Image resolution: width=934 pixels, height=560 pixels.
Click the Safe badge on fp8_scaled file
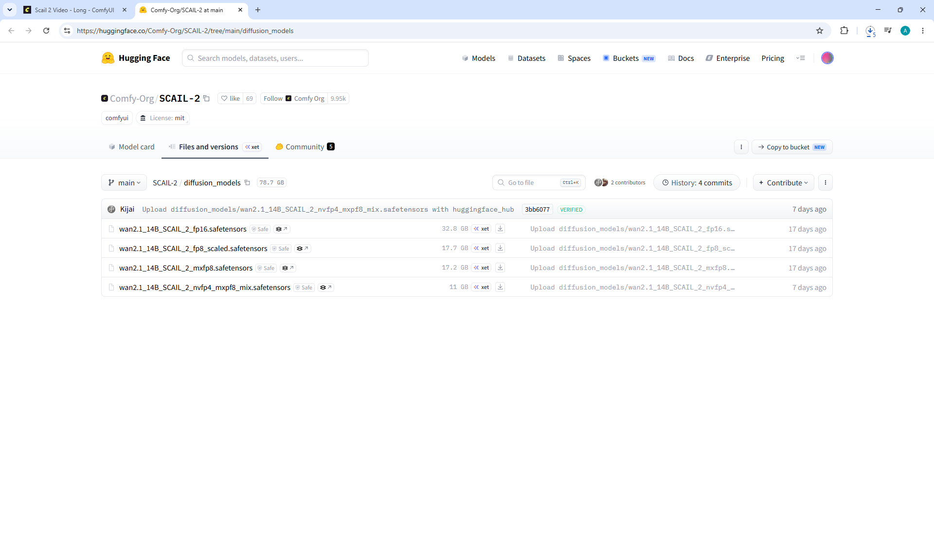[x=281, y=249]
